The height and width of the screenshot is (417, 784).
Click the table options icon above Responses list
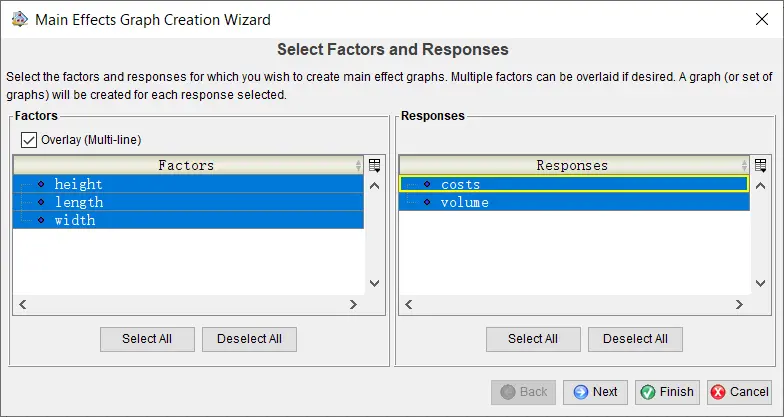(x=760, y=165)
